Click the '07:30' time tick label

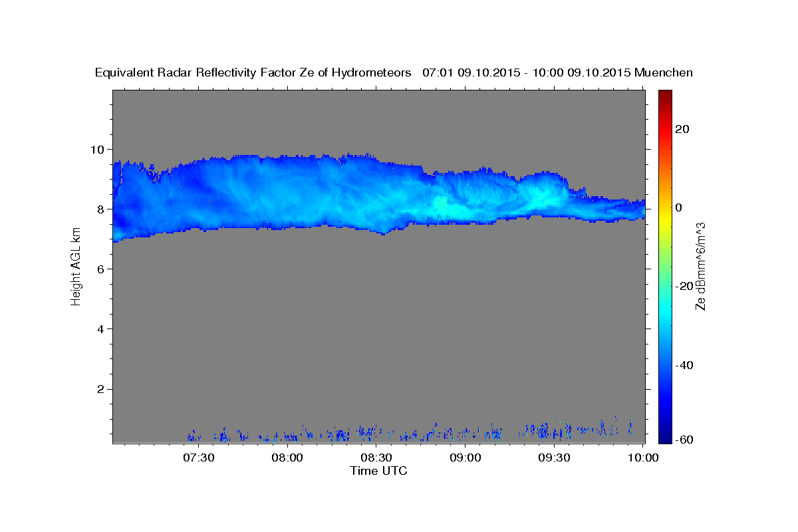click(198, 458)
